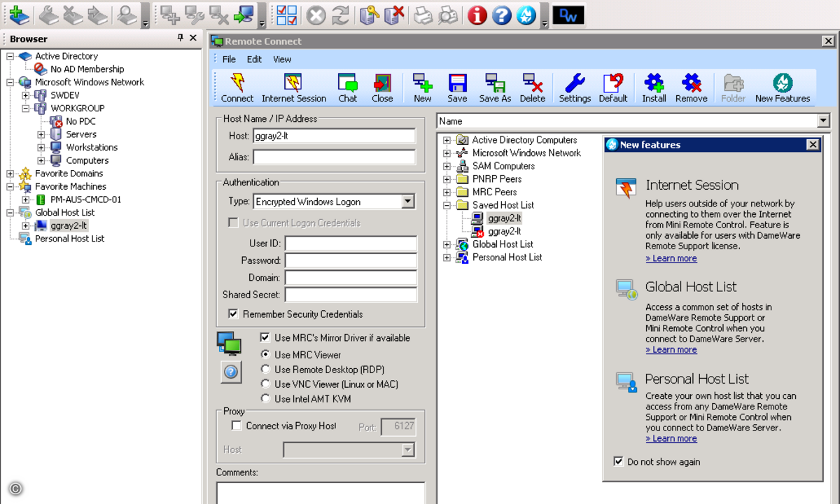
Task: Select Workstations in Browser tree
Action: click(x=92, y=148)
